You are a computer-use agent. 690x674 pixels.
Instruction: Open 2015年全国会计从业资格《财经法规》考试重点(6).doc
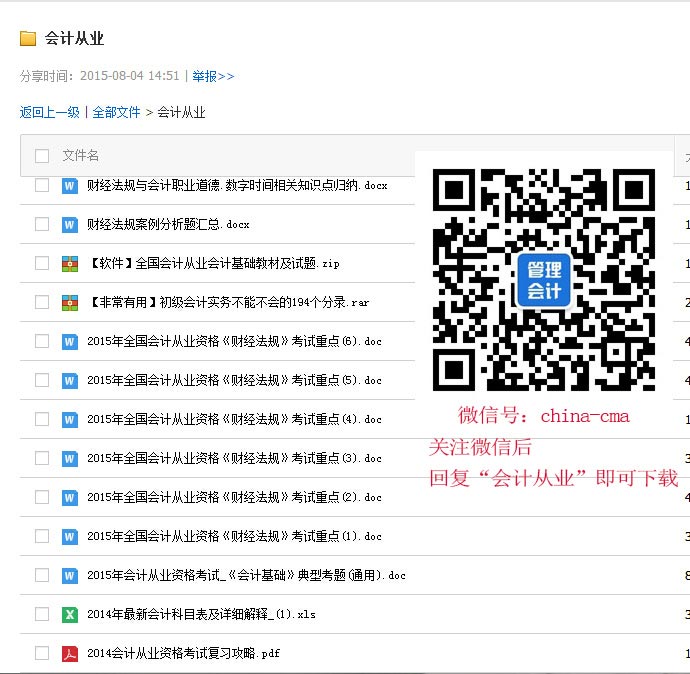[234, 341]
